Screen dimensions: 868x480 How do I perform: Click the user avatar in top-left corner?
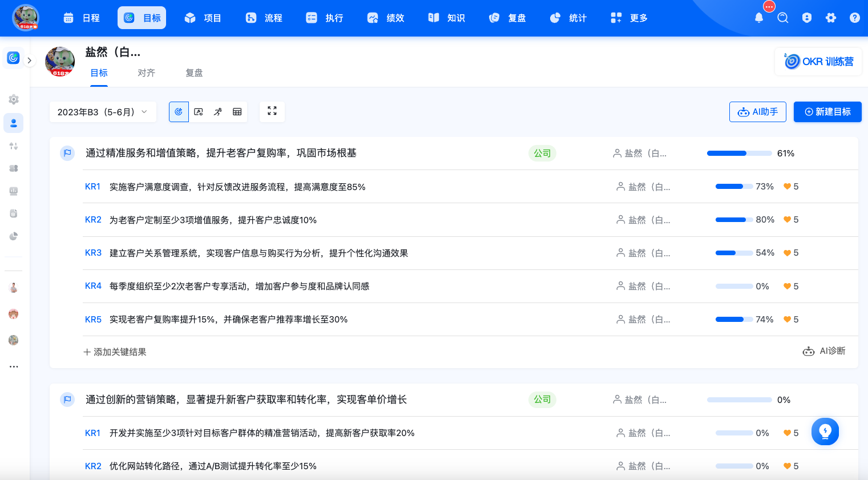coord(26,18)
